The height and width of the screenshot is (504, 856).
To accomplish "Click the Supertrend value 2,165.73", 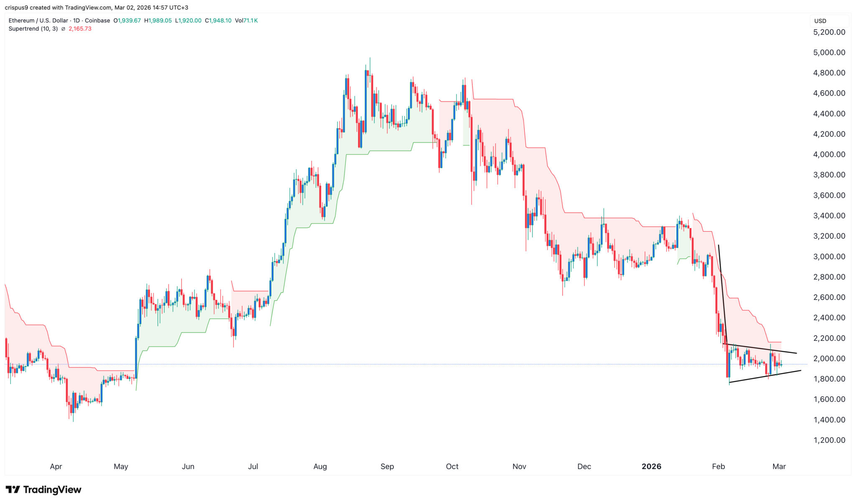I will (x=80, y=29).
